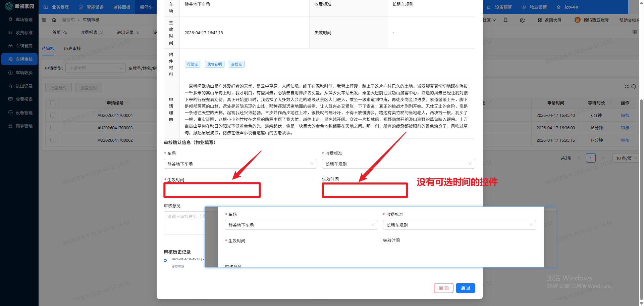
Task: Check the AU2026041700002 row checkbox
Action: [53, 140]
